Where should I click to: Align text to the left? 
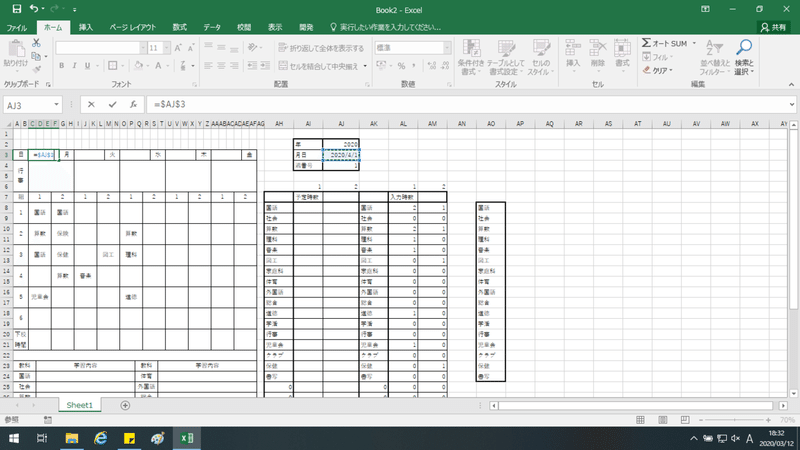(208, 66)
